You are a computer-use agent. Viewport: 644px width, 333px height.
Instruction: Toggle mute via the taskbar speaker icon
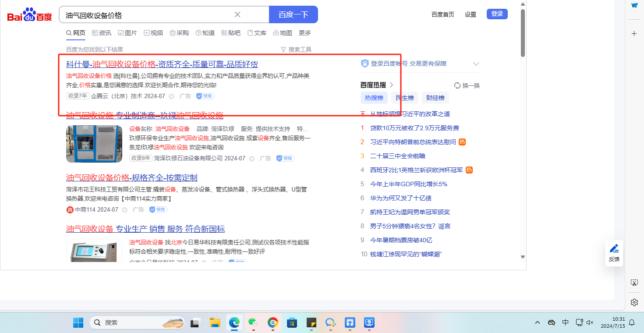[x=590, y=322]
